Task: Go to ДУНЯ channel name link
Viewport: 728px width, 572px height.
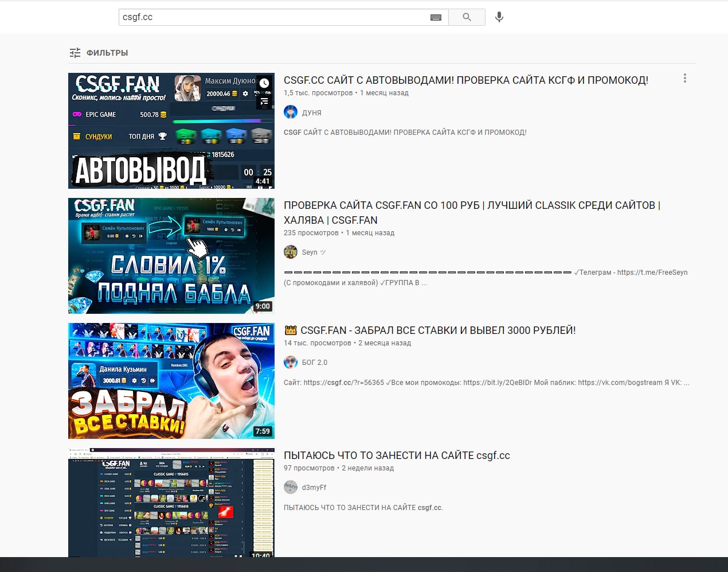Action: (x=312, y=113)
